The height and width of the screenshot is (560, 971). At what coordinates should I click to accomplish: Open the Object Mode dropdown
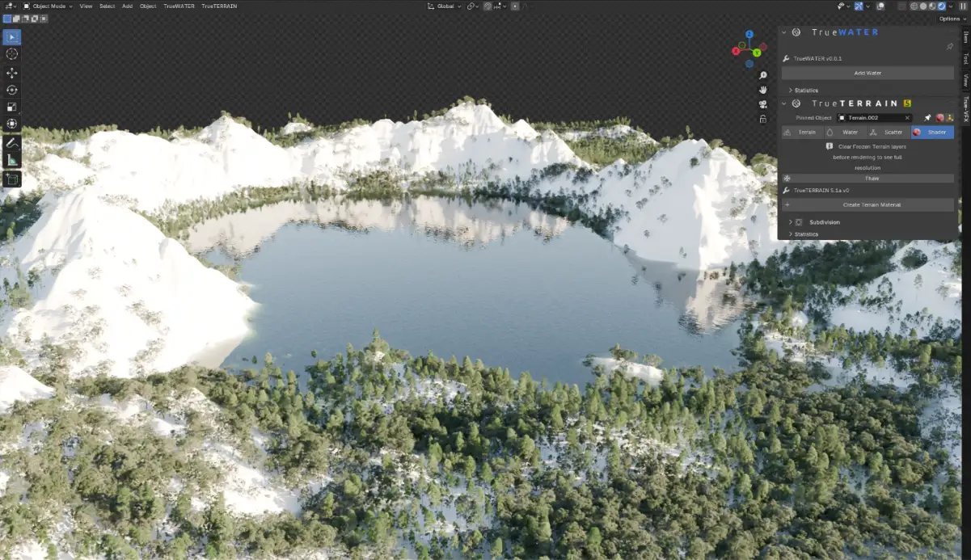pyautogui.click(x=48, y=6)
